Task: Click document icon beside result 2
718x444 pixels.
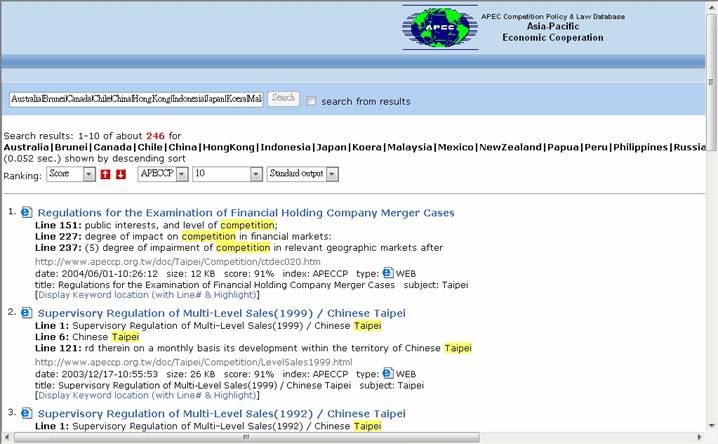Action: pyautogui.click(x=27, y=313)
